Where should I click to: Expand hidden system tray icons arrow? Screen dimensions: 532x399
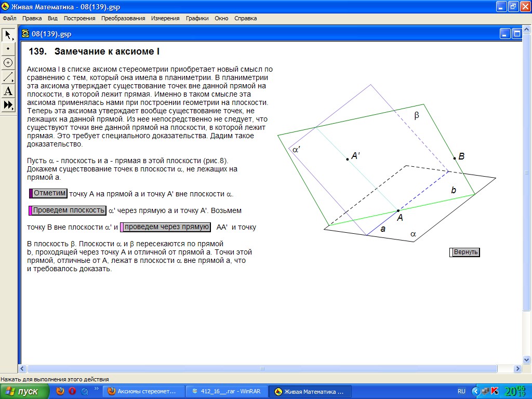475,391
